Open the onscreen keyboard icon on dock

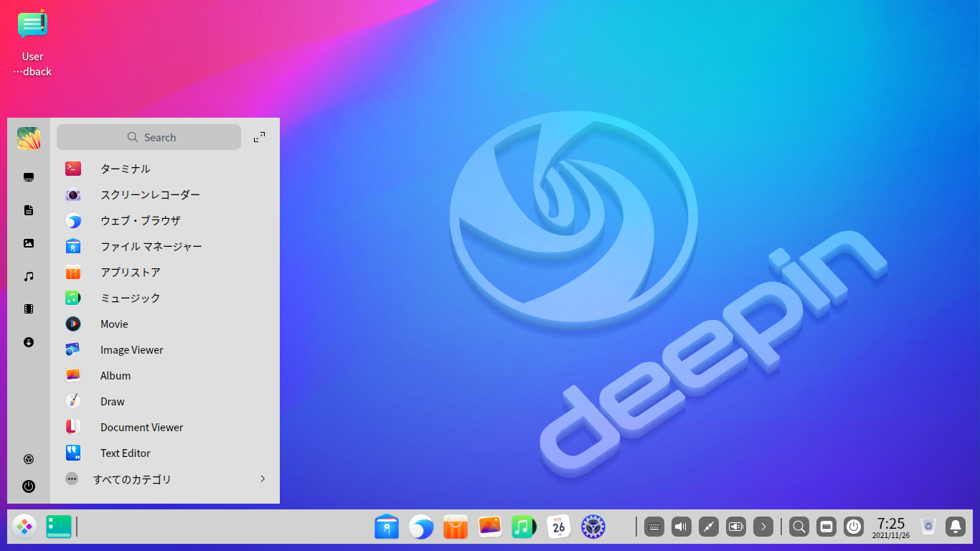coord(826,527)
